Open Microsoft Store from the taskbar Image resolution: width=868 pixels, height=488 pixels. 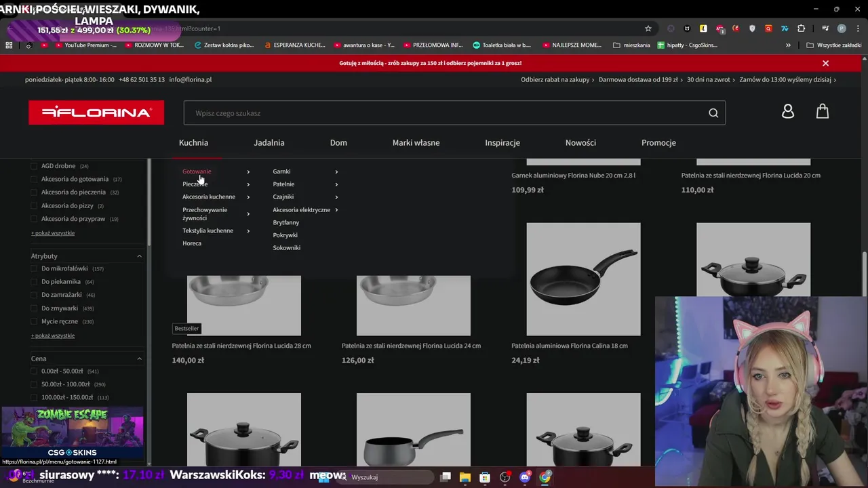click(x=485, y=477)
